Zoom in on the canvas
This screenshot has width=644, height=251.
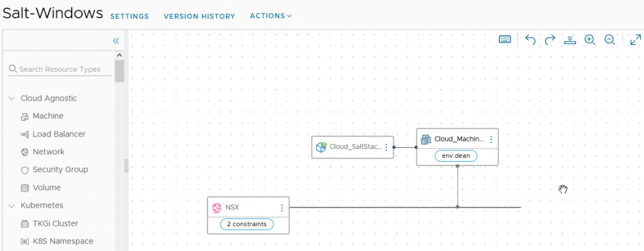(x=590, y=40)
